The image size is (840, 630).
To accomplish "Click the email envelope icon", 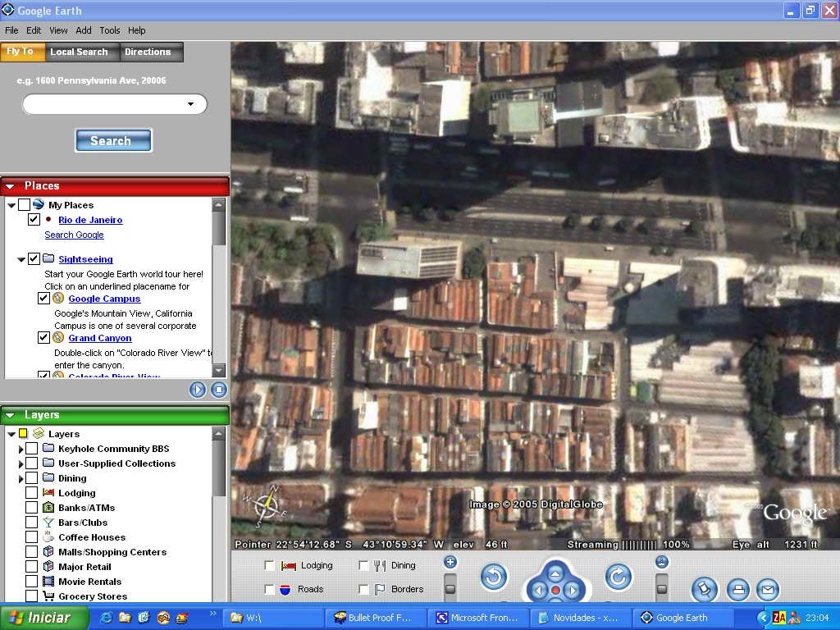I will coord(767,589).
